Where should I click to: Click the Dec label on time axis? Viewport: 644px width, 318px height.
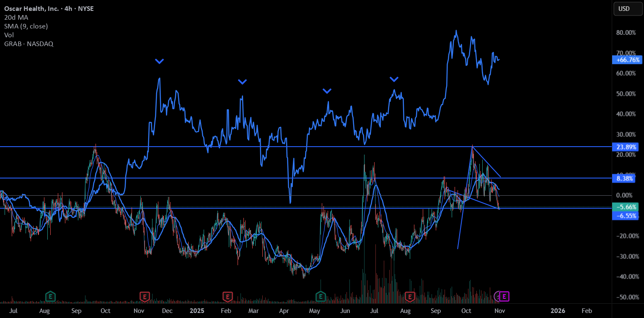(167, 311)
